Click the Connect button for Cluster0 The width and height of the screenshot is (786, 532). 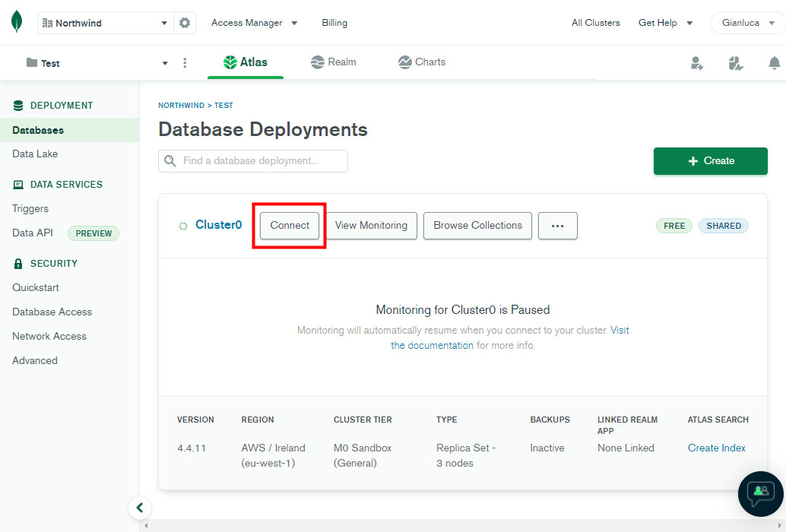(x=290, y=226)
